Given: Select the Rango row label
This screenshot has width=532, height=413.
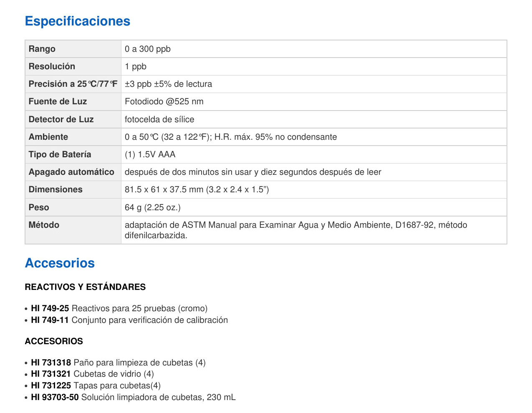Looking at the screenshot, I should [42, 49].
